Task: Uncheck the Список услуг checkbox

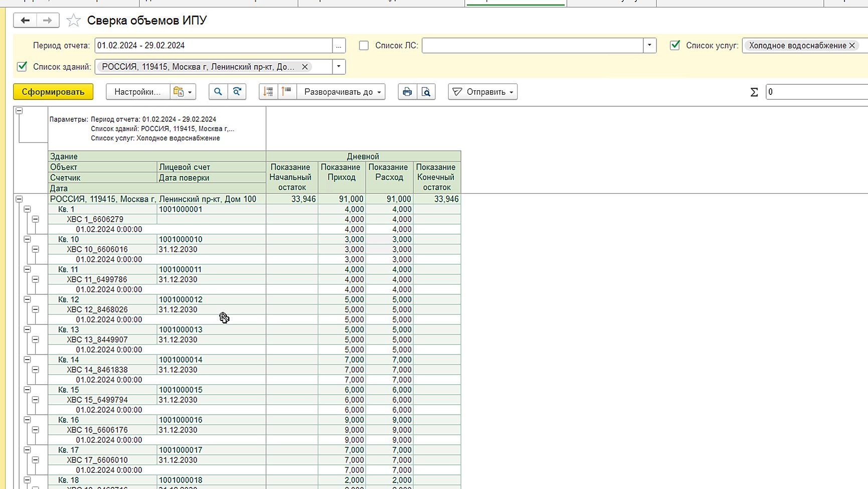Action: tap(675, 45)
